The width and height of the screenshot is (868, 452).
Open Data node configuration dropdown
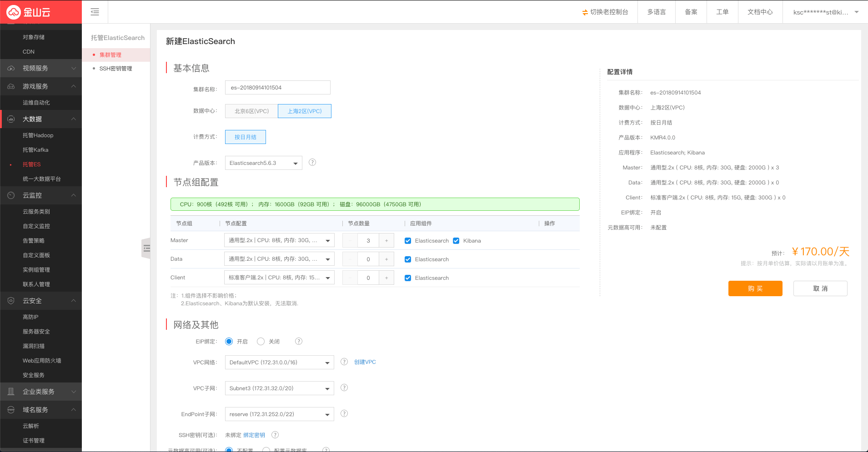tap(279, 259)
